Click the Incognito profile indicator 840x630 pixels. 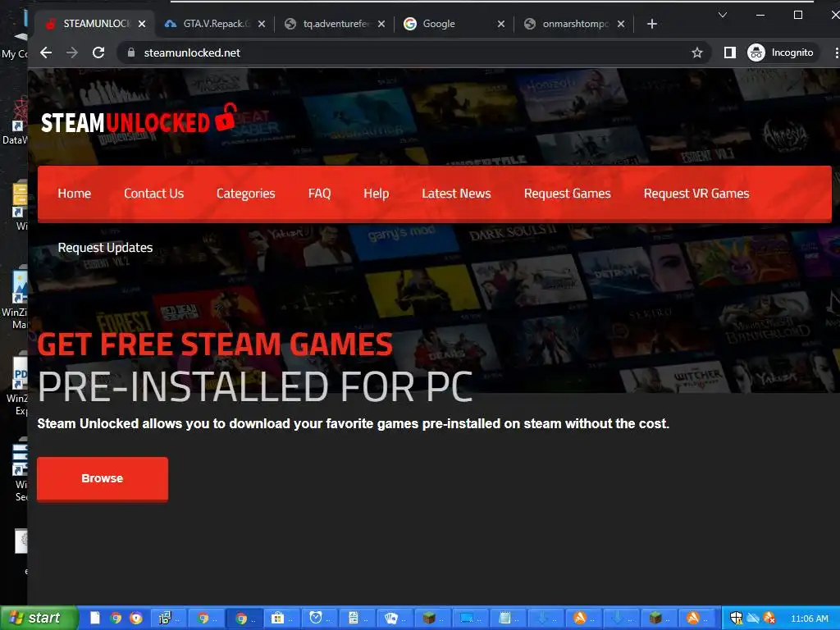782,52
